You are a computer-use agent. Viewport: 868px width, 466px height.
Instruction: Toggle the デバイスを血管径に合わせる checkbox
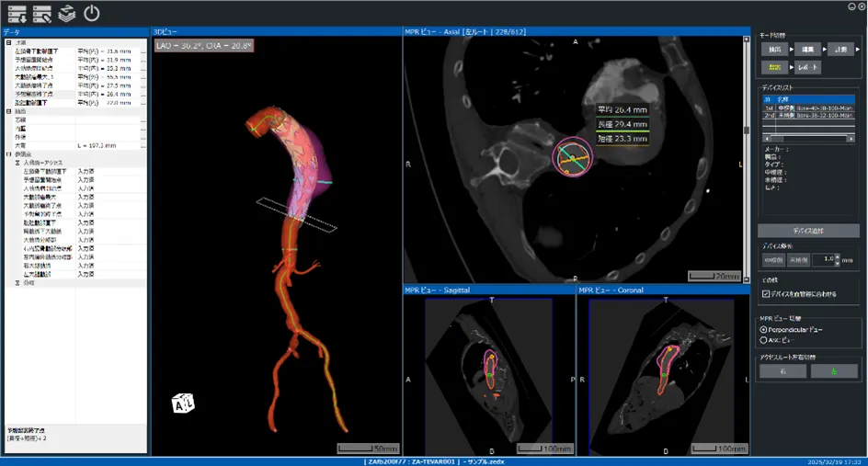click(x=766, y=294)
